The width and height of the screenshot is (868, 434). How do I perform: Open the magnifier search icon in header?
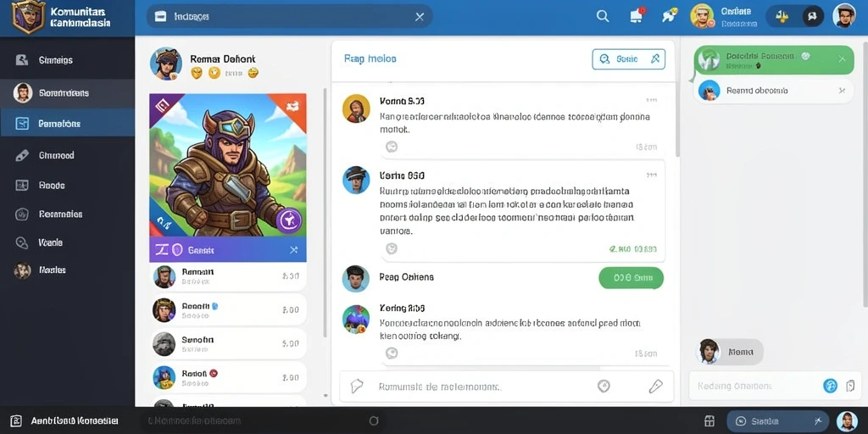pos(603,16)
